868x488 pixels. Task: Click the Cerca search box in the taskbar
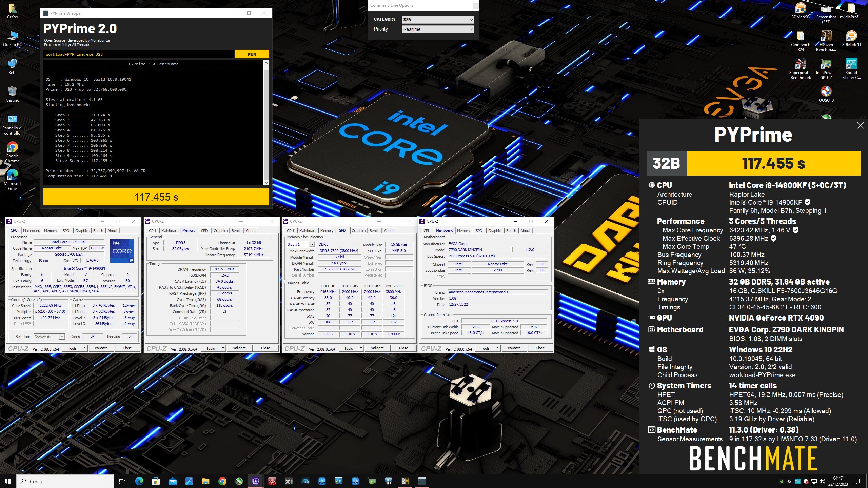pyautogui.click(x=65, y=481)
